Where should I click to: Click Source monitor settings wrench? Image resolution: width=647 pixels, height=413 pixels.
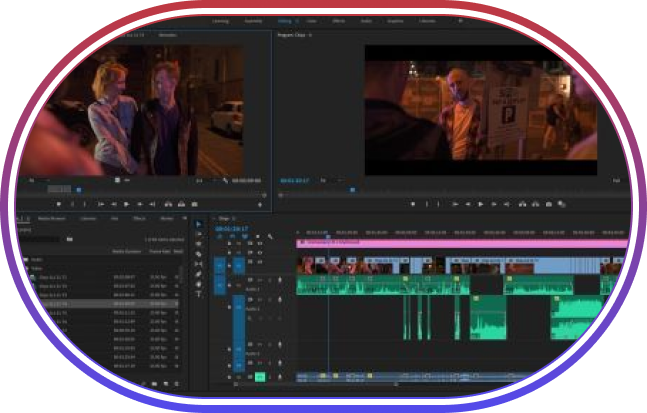[x=225, y=180]
